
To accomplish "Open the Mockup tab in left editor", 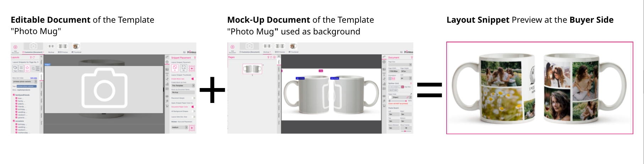I will 51,52.
